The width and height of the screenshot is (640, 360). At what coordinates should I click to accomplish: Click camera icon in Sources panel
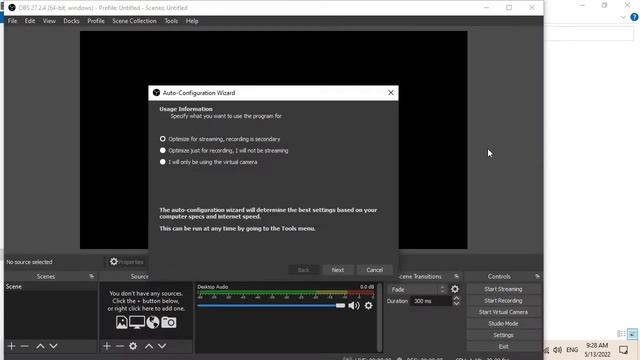[169, 322]
